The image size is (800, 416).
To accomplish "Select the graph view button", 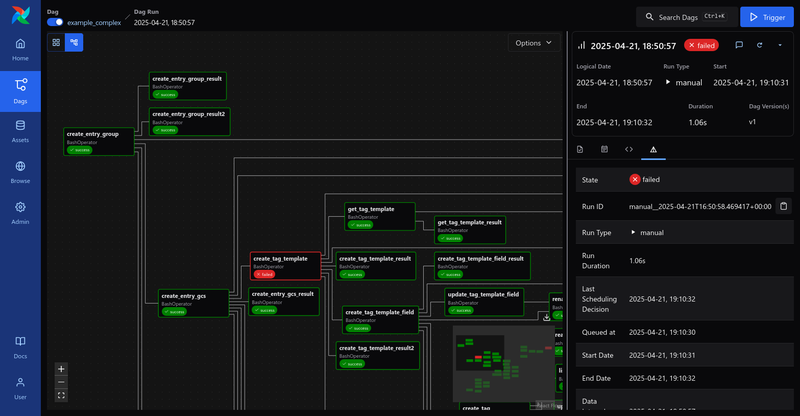I will pos(75,43).
